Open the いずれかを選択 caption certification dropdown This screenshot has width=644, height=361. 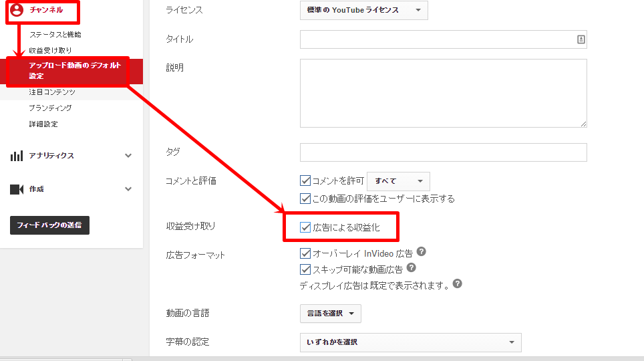[x=411, y=342]
